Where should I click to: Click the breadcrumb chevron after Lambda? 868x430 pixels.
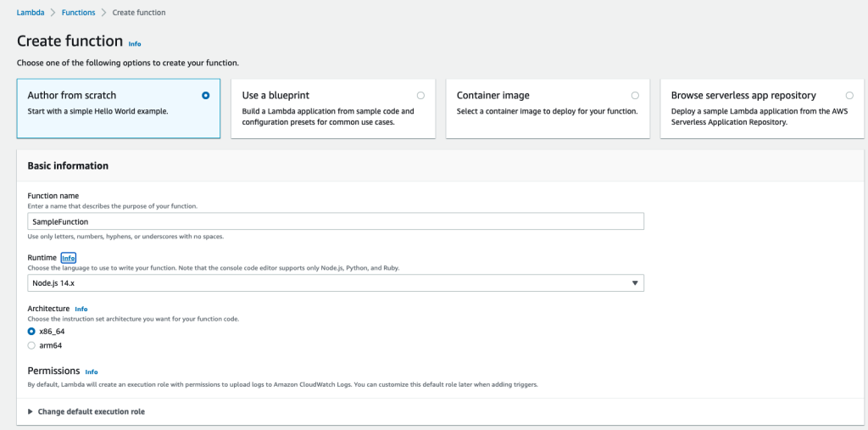tap(52, 13)
